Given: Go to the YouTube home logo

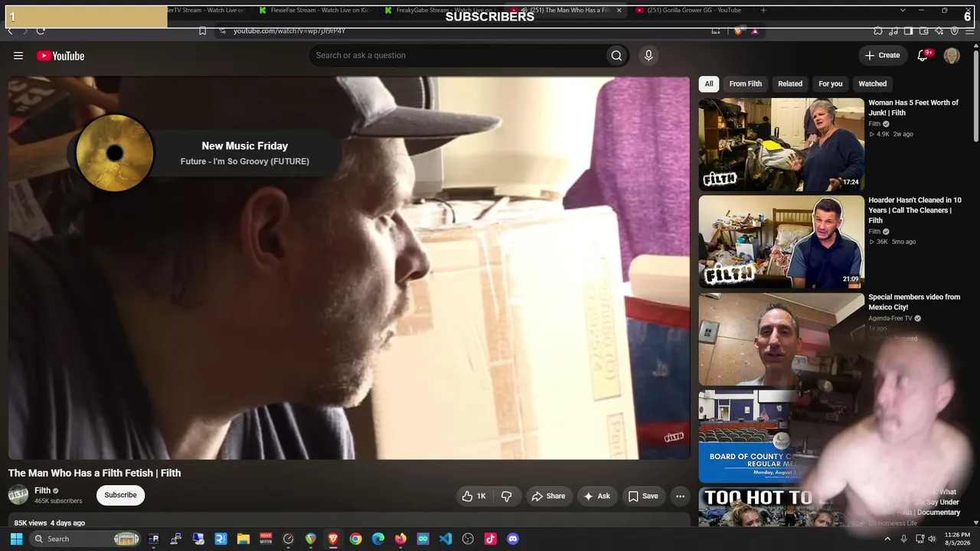Looking at the screenshot, I should [x=60, y=55].
